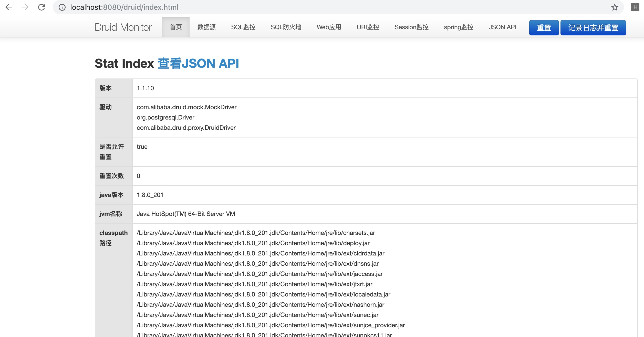Viewport: 644px width, 337px height.
Task: Open the JSON API nav tab
Action: coord(502,27)
